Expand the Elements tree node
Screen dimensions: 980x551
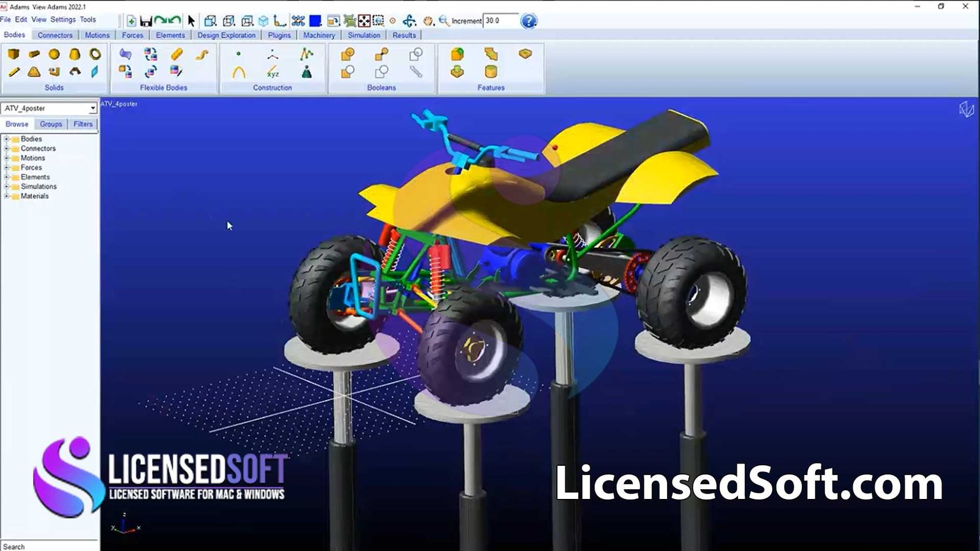click(x=7, y=177)
